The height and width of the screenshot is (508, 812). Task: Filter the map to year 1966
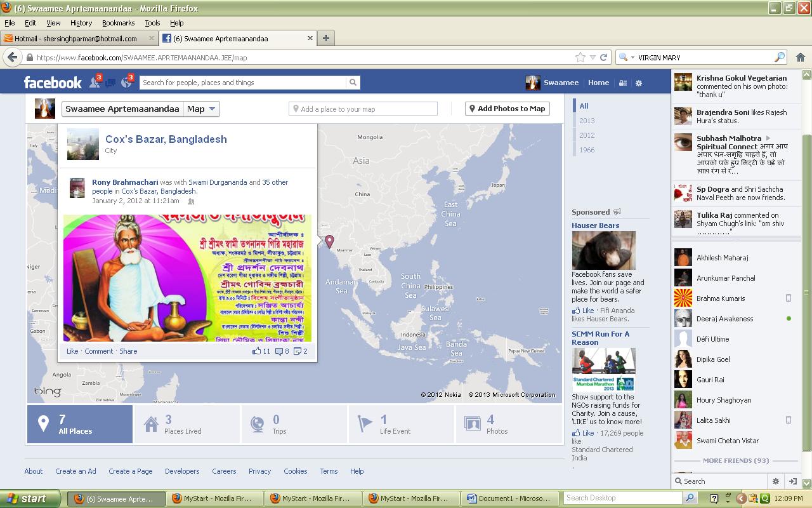point(587,150)
